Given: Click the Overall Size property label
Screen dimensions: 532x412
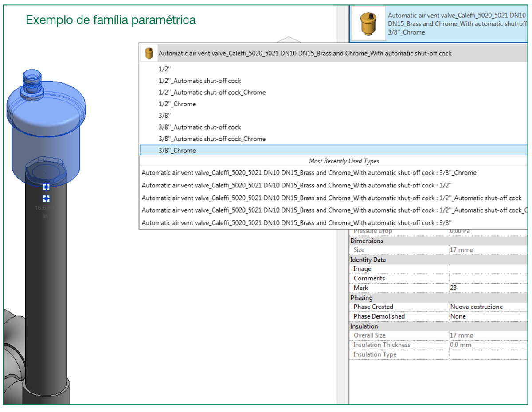Looking at the screenshot, I should tap(369, 335).
